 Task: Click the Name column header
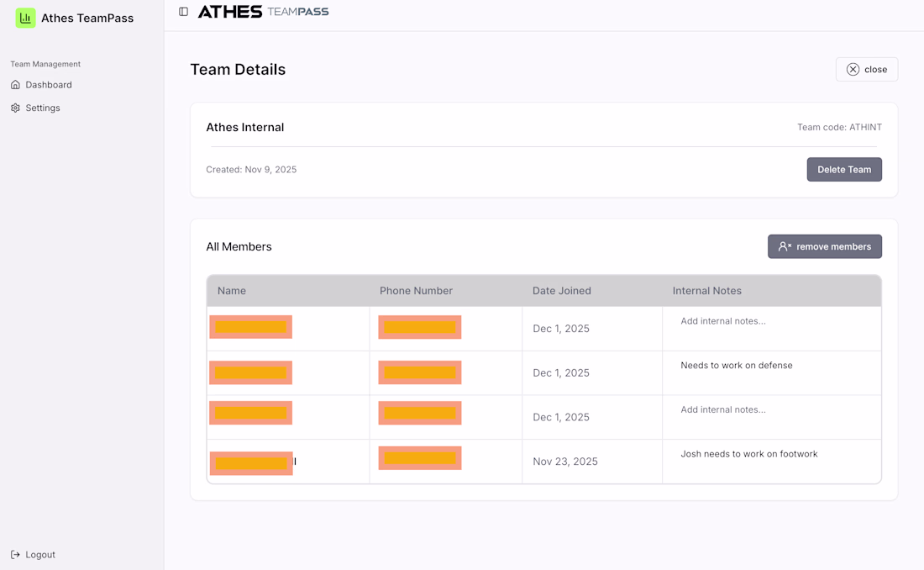click(232, 291)
